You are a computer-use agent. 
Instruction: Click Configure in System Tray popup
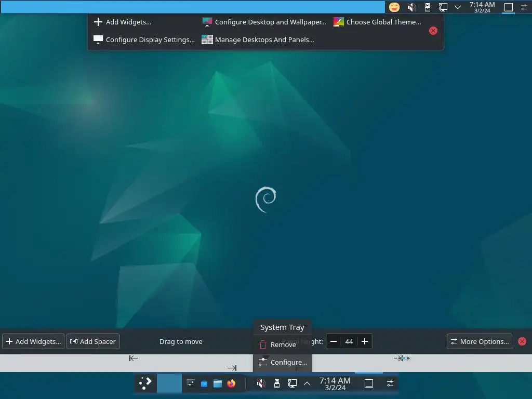click(282, 362)
